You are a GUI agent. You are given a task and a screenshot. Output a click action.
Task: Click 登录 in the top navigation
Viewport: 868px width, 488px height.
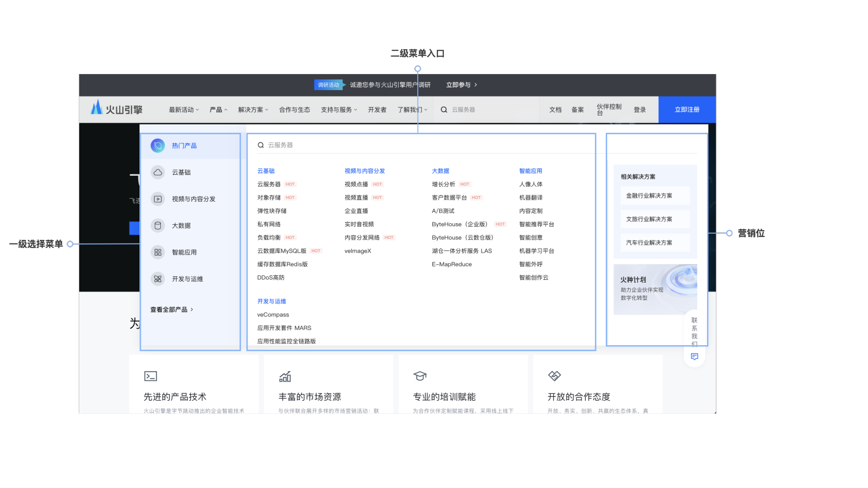pos(639,110)
